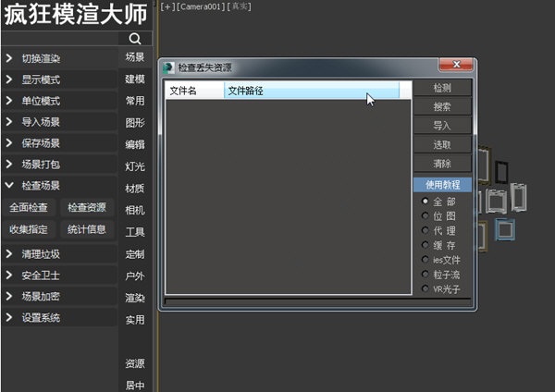The height and width of the screenshot is (392, 555).
Task: Collapse the 检查场景 section
Action: pyautogui.click(x=59, y=186)
